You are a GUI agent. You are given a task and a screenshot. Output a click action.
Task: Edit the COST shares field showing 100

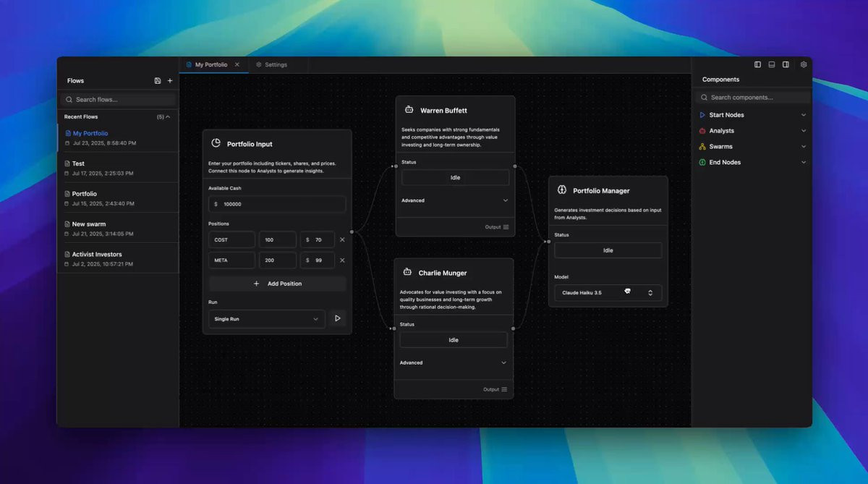point(278,239)
